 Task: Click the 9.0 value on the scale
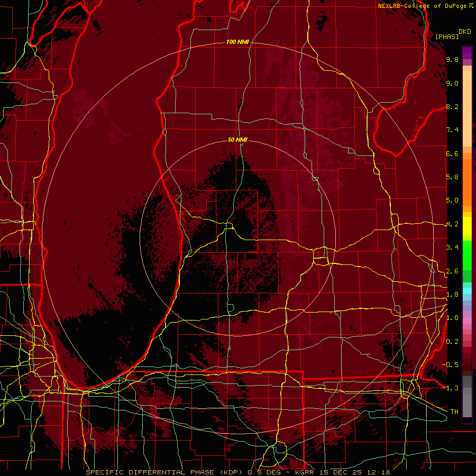click(452, 83)
